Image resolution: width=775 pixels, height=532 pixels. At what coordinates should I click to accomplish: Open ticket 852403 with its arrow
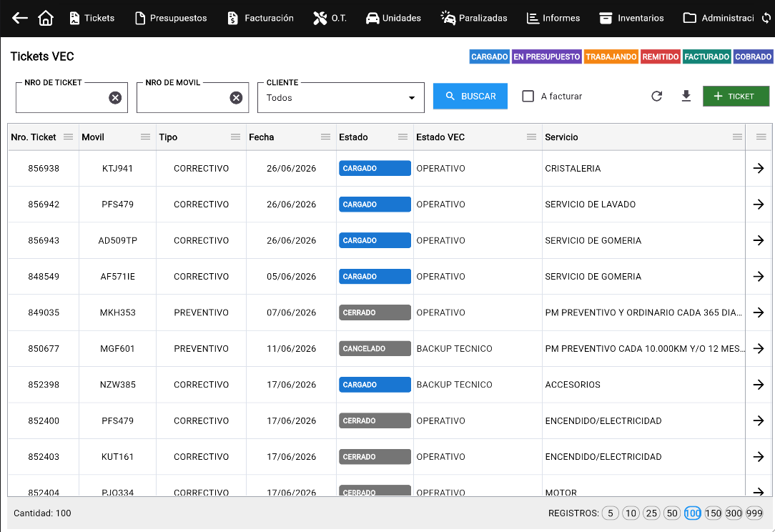click(x=758, y=457)
